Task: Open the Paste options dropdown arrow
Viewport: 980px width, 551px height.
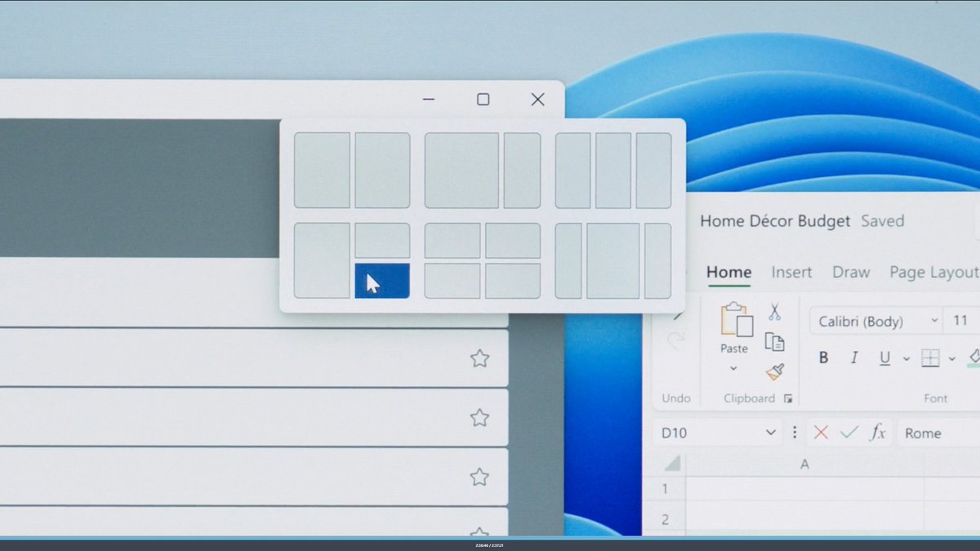Action: click(x=733, y=369)
